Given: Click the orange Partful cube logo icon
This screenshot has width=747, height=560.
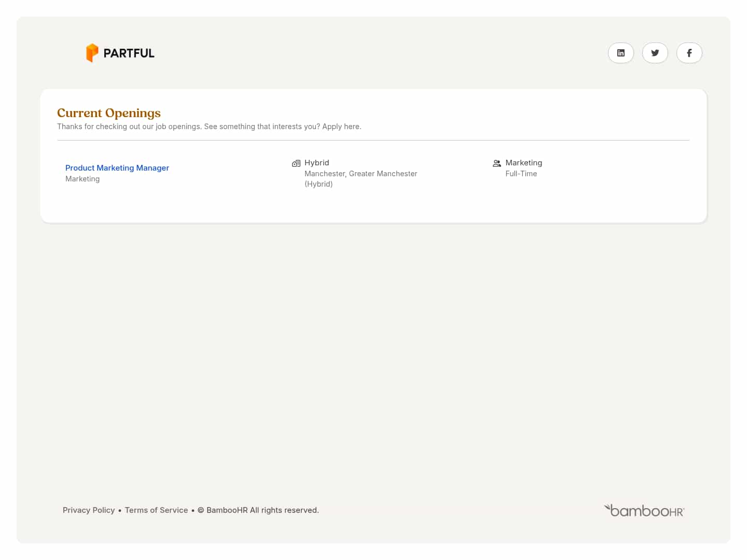Looking at the screenshot, I should [92, 53].
